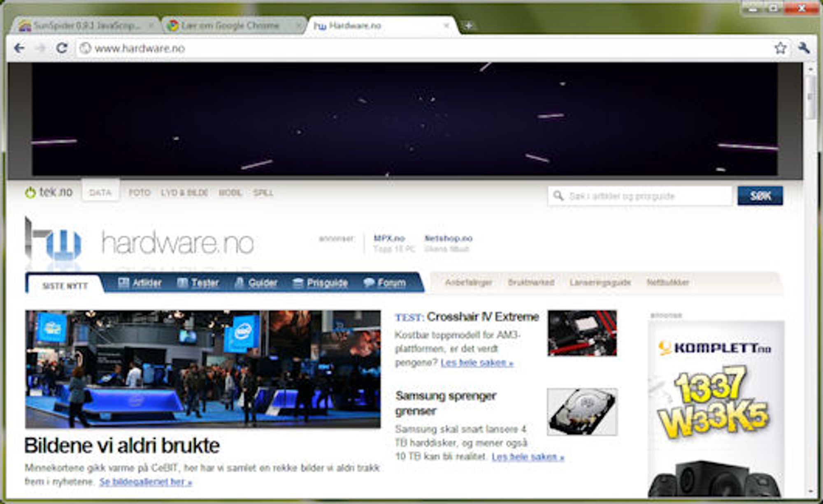
Task: Open Forum in navigation bar
Action: pos(391,283)
